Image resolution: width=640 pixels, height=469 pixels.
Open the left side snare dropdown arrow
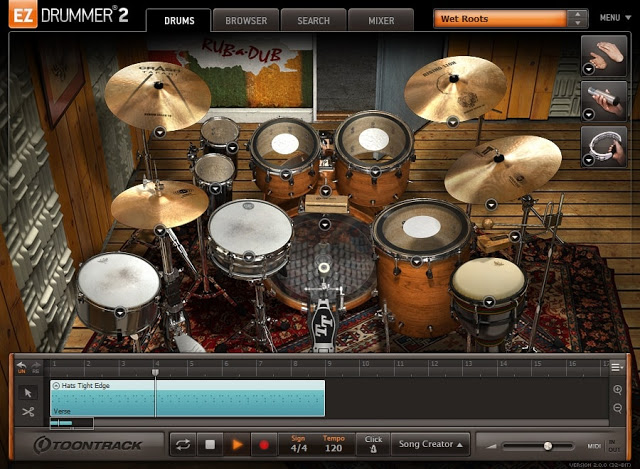(x=120, y=313)
